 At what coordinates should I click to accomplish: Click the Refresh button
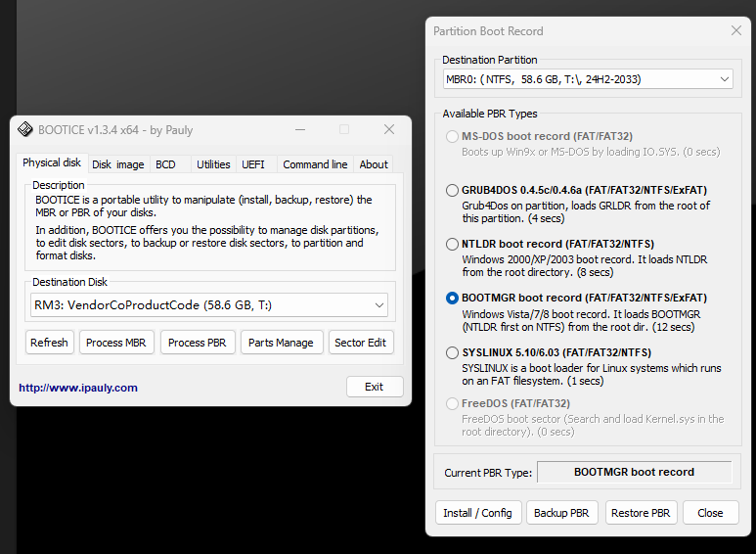pos(49,343)
